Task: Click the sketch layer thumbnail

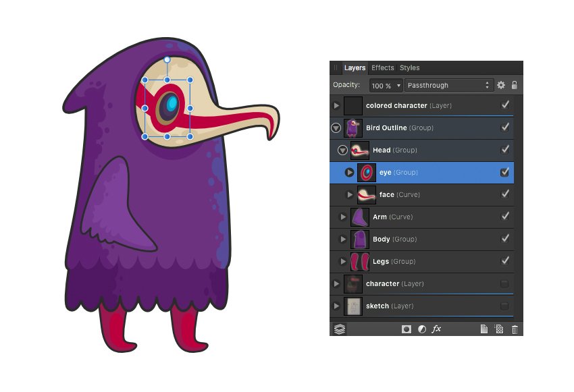Action: pyautogui.click(x=353, y=306)
